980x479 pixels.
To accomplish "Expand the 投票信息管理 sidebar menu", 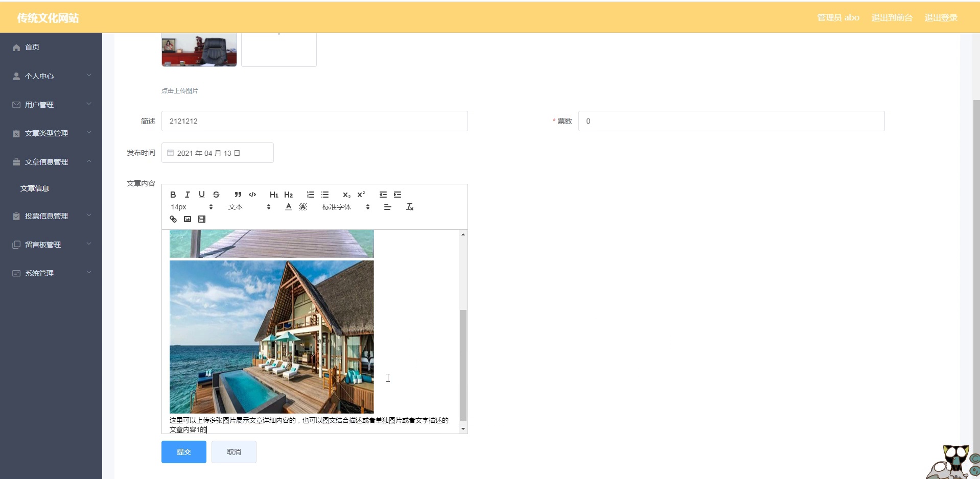I will tap(51, 216).
